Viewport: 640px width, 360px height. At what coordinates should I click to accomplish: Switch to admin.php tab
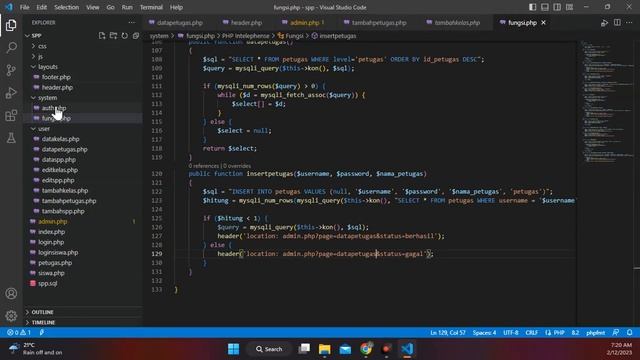coord(304,23)
